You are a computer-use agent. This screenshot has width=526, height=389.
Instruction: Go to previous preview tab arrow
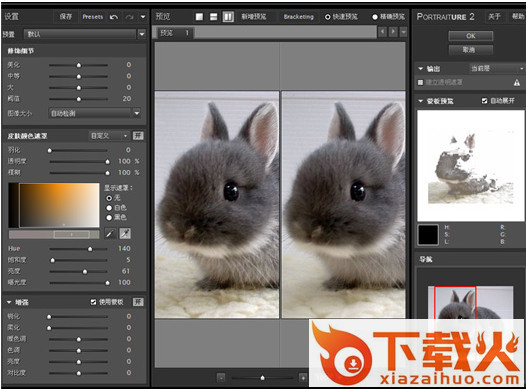tap(382, 32)
